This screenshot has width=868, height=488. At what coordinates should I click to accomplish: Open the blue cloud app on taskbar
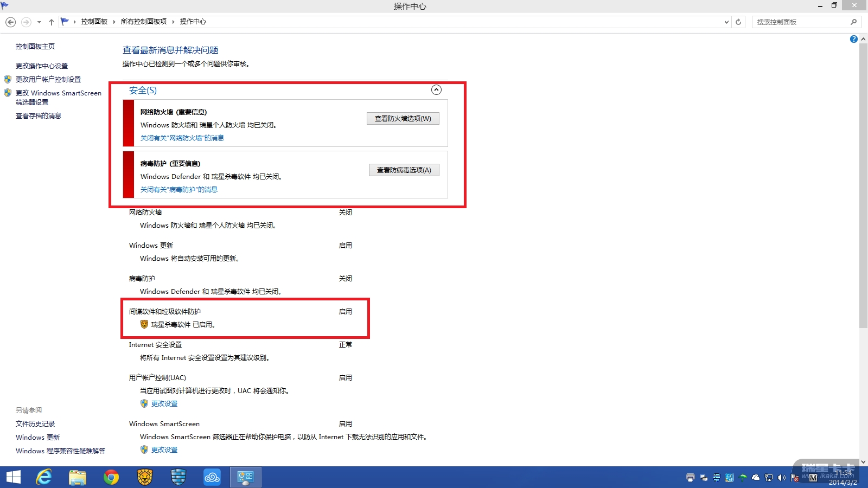click(x=212, y=477)
